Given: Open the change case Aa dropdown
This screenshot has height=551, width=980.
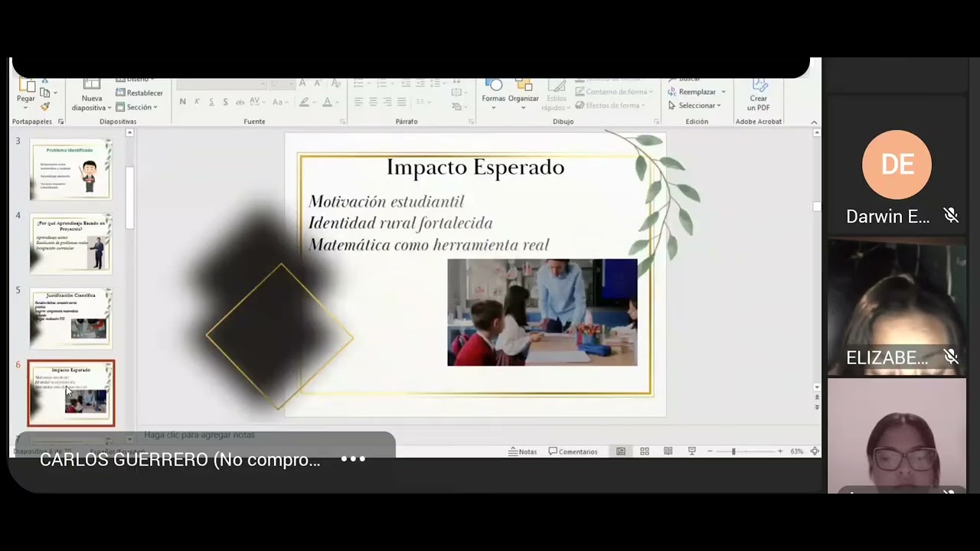Looking at the screenshot, I should [x=280, y=102].
